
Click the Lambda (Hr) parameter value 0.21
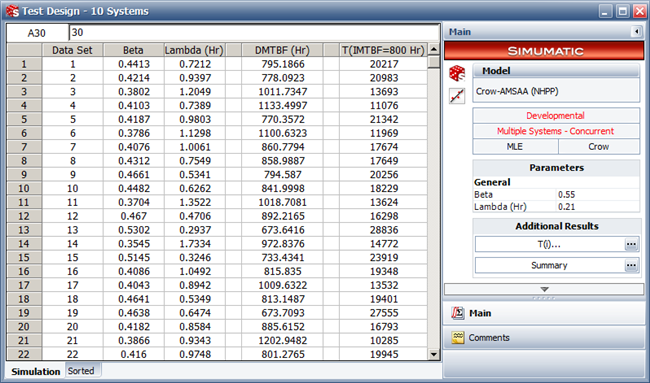(x=597, y=206)
